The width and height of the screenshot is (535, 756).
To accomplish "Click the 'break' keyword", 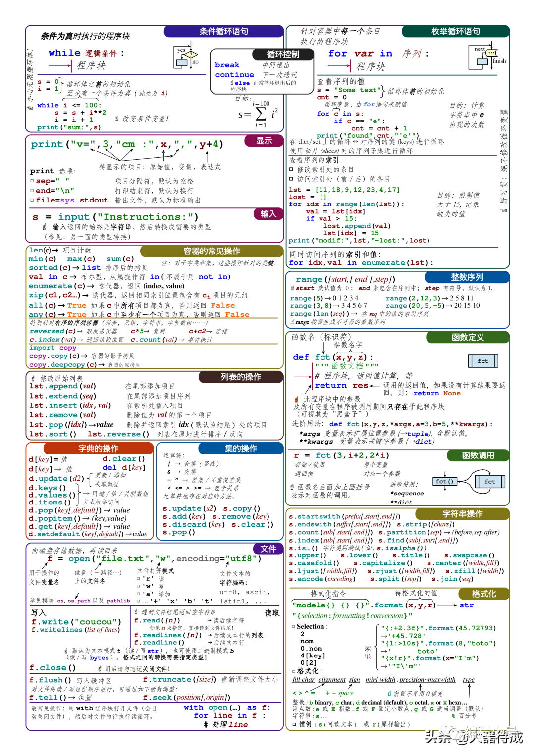I will click(x=227, y=65).
